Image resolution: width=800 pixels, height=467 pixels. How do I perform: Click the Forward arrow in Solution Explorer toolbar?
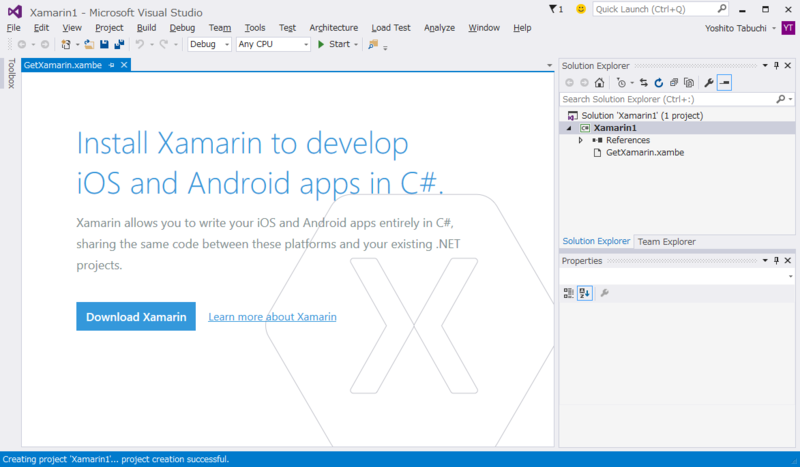tap(584, 83)
